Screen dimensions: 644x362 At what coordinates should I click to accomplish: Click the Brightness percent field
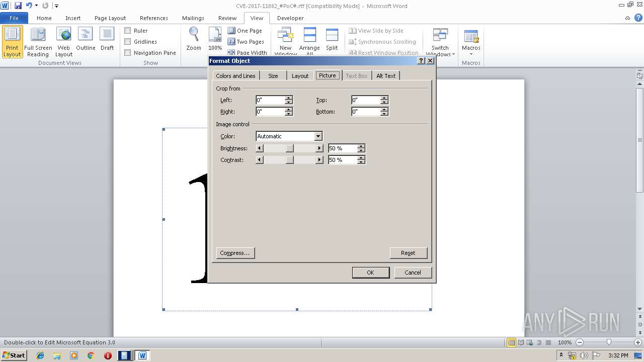[x=343, y=148]
